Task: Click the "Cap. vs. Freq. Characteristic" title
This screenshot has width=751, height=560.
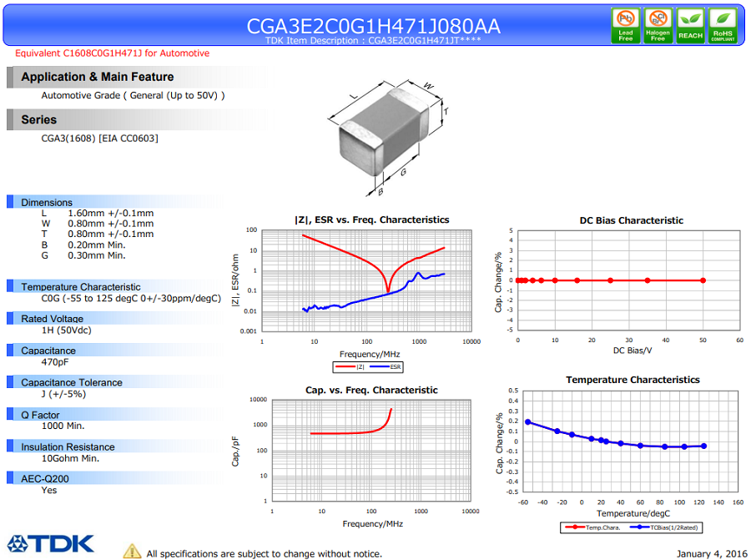Action: pyautogui.click(x=371, y=390)
